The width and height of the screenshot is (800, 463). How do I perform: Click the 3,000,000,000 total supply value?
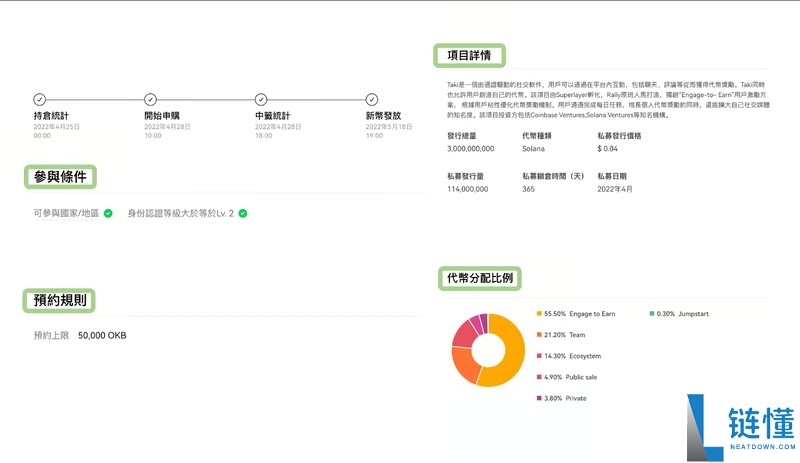pyautogui.click(x=470, y=149)
